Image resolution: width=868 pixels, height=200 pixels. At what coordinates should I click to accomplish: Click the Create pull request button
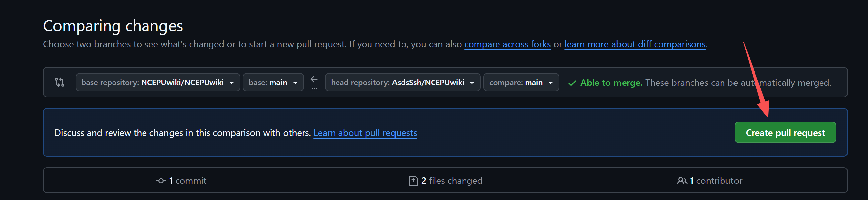click(785, 132)
